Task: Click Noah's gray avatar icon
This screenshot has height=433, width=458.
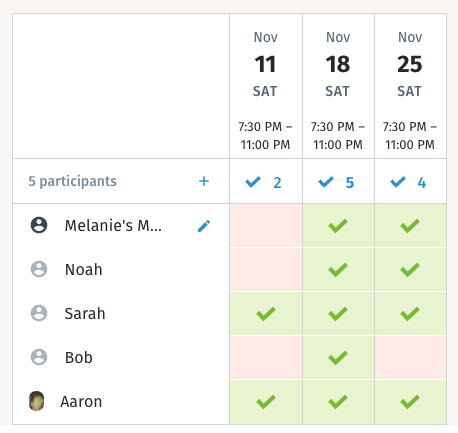Action: (x=39, y=269)
